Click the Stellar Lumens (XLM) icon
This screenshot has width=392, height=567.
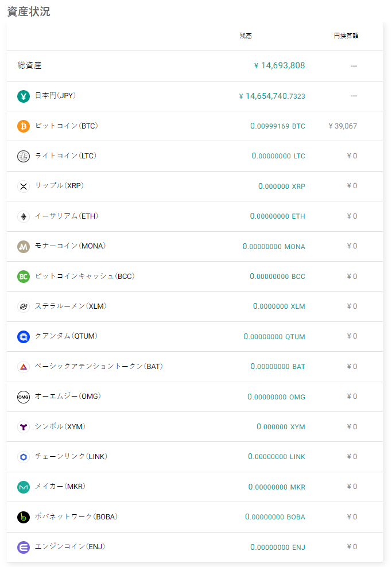(x=24, y=306)
